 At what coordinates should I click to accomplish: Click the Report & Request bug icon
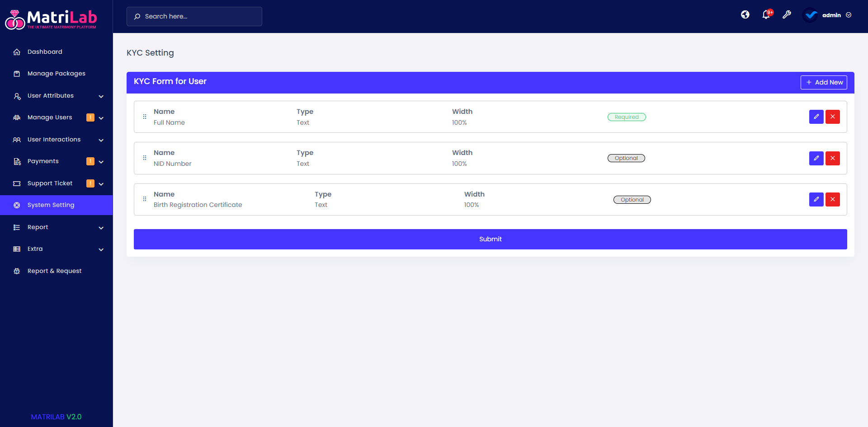(17, 271)
